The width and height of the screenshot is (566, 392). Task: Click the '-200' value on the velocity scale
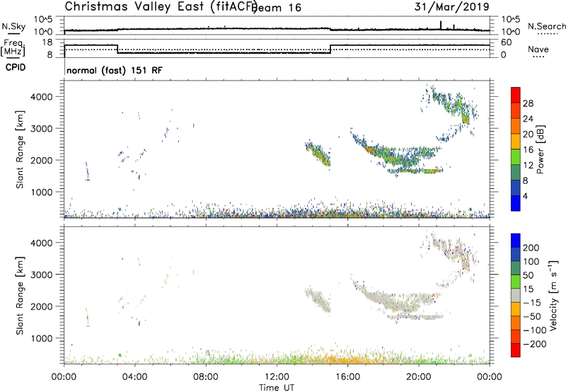(x=533, y=344)
